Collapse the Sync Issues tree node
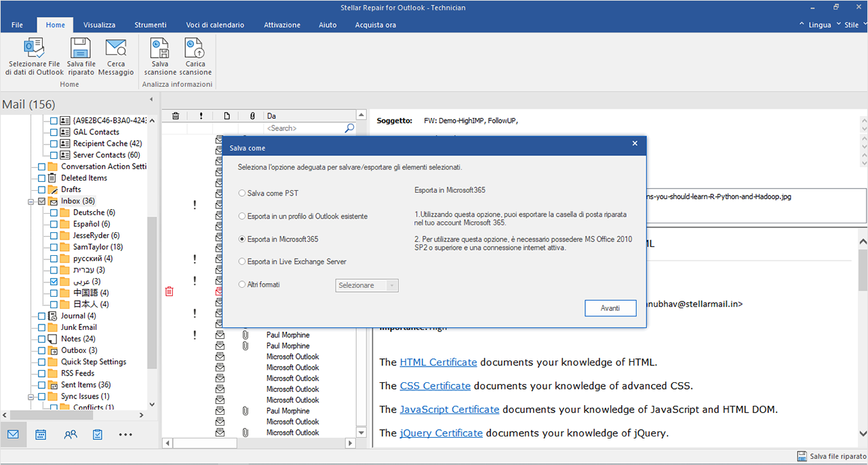The height and width of the screenshot is (465, 868). point(31,396)
